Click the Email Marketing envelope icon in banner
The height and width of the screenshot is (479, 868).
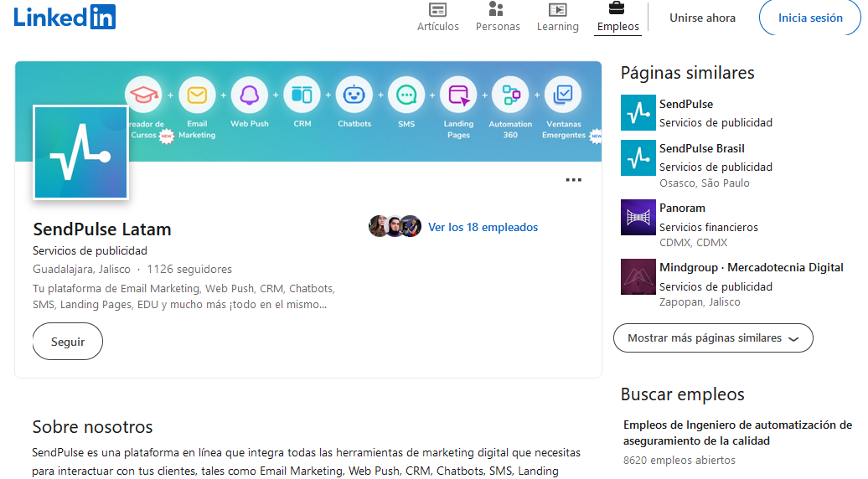(197, 95)
